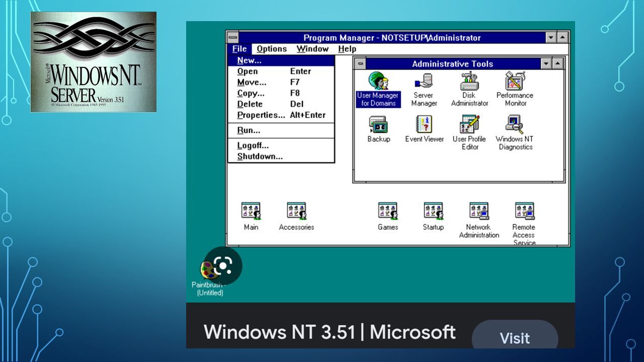Choose Open from the File menu
This screenshot has height=362, width=644.
pyautogui.click(x=282, y=71)
